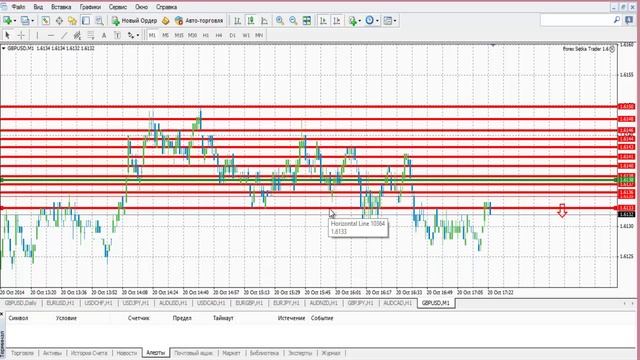Toggle the M1 timeframe button
This screenshot has width=640, height=360.
pyautogui.click(x=152, y=36)
